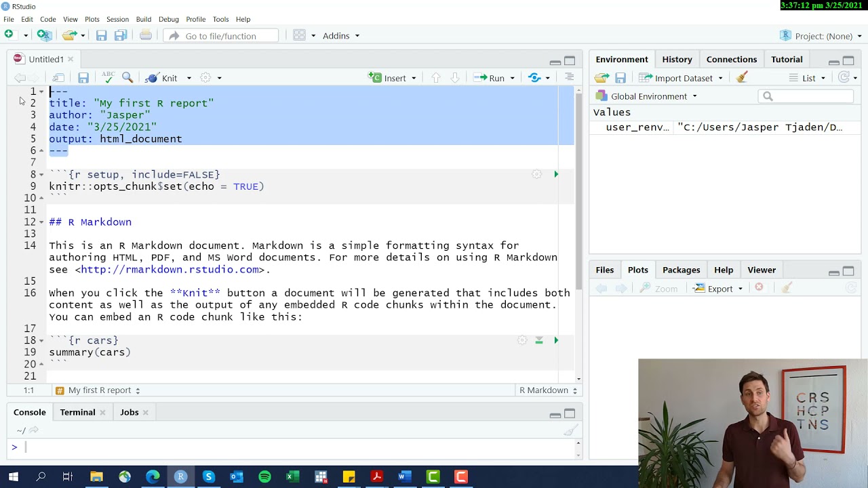Save the Untitled1 document in the editor toolbar
The image size is (868, 488).
pyautogui.click(x=83, y=78)
